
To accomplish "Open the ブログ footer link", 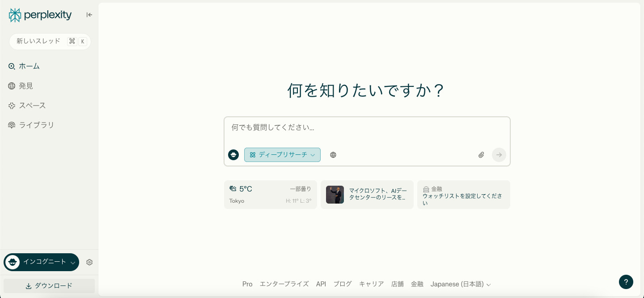I will coord(343,284).
